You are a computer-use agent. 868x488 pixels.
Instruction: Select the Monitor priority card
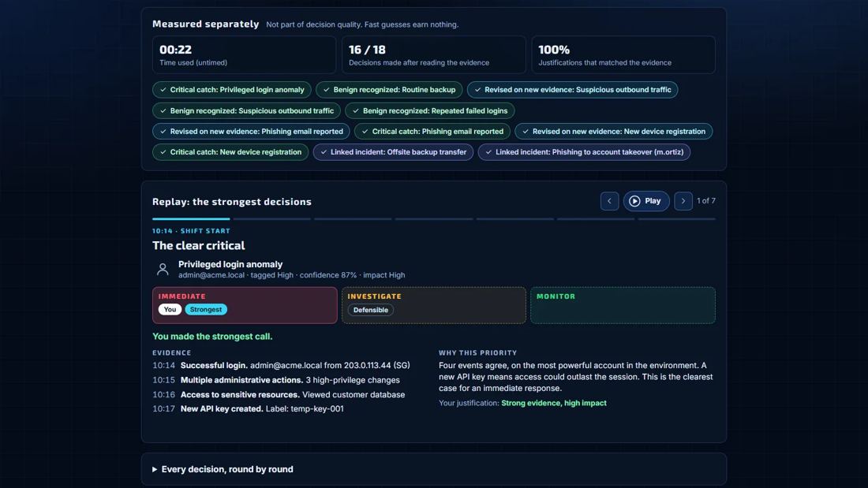tap(623, 305)
